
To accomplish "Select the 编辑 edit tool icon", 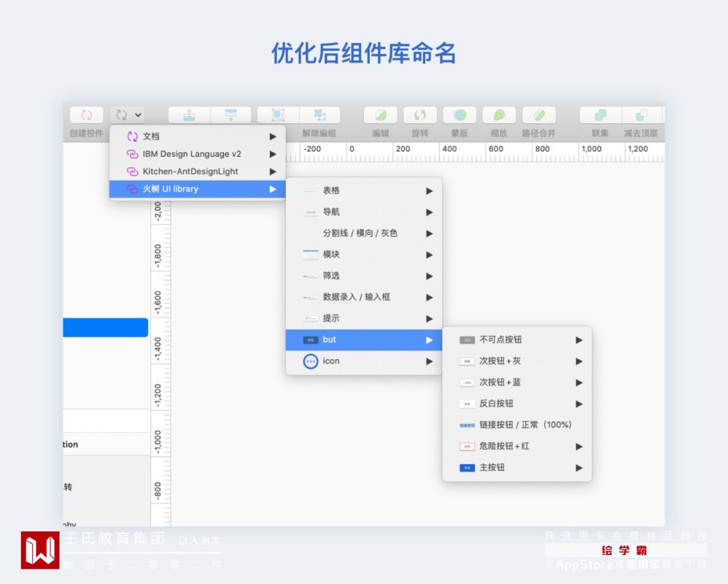I will pos(381,115).
